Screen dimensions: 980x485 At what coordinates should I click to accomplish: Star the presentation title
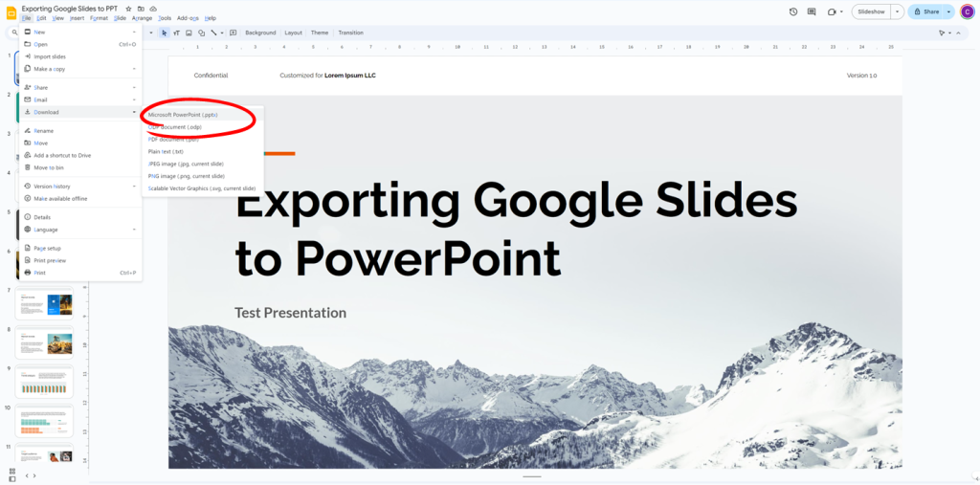point(129,10)
